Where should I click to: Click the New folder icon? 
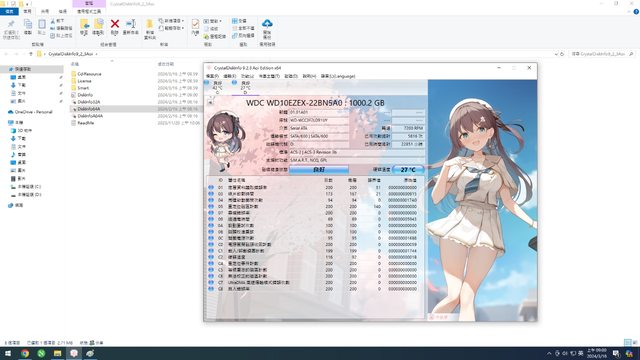(150, 24)
